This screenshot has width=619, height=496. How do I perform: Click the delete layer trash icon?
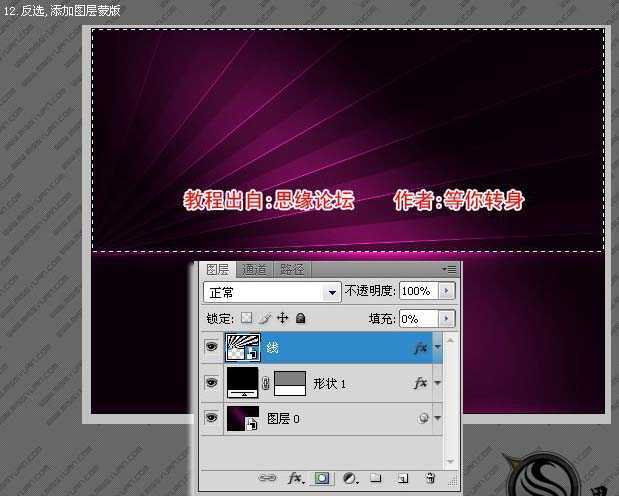click(x=430, y=478)
